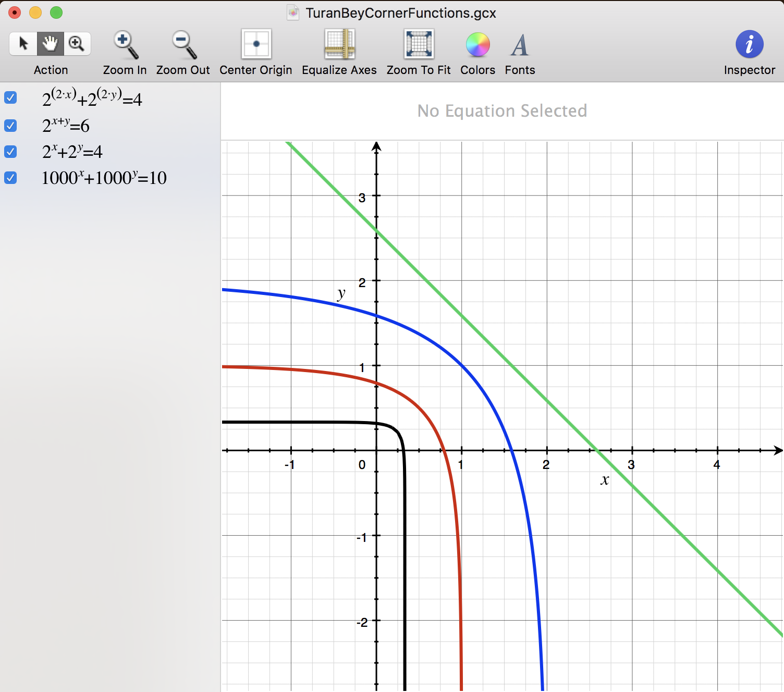Select equation 2^x+2^y=4 in the list
This screenshot has width=784, height=692.
click(x=72, y=151)
